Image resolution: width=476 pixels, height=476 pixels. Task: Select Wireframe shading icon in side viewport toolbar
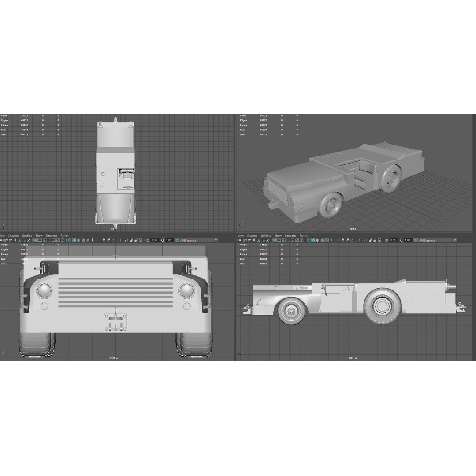point(309,240)
